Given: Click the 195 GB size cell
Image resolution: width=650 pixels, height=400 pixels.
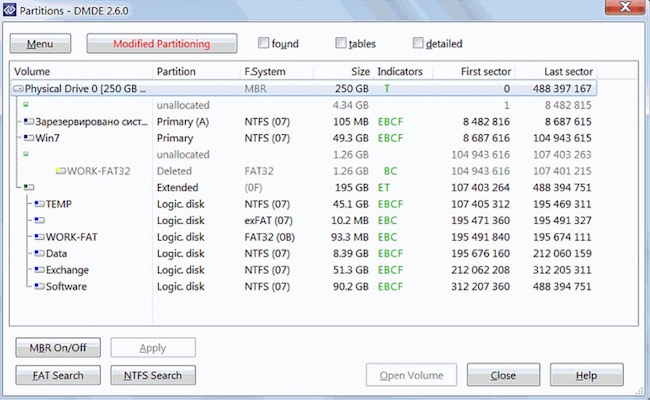Looking at the screenshot, I should [x=352, y=187].
